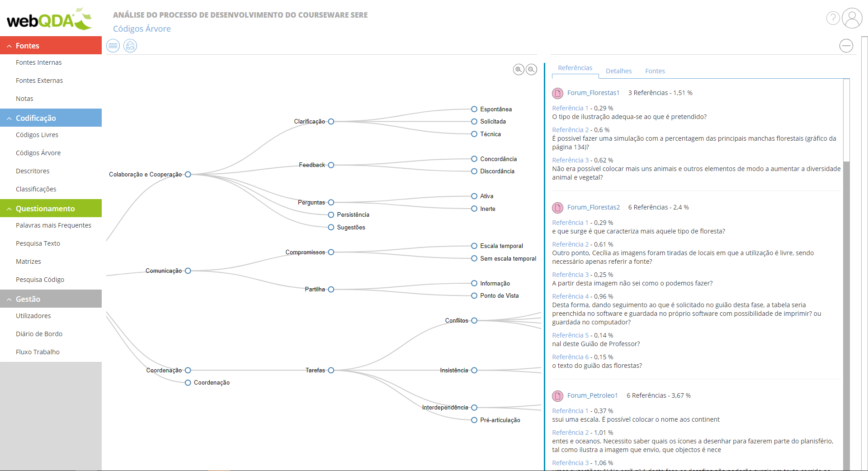Open Utilizadores in sidebar
The width and height of the screenshot is (868, 471).
(x=33, y=316)
